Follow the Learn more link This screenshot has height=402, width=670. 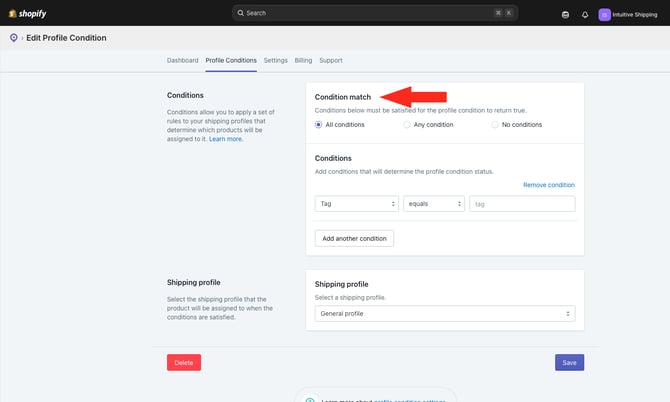click(x=226, y=139)
